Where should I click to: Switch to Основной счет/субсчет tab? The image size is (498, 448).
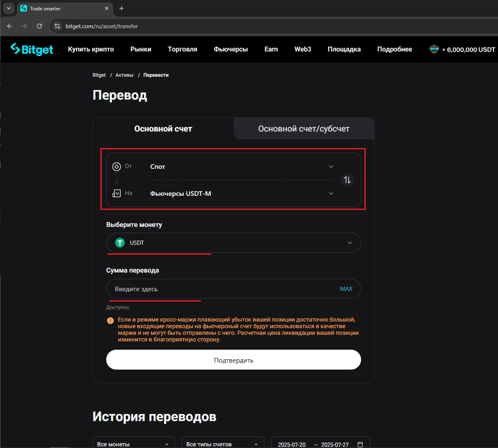coord(304,129)
